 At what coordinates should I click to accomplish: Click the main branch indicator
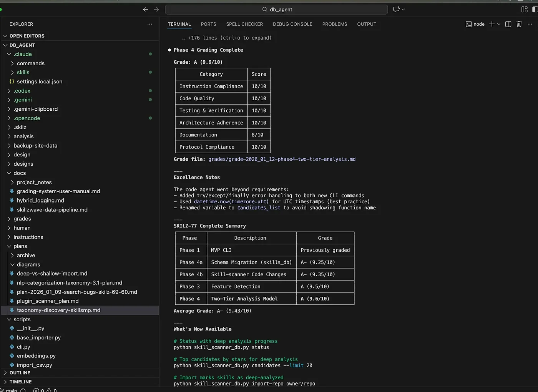click(x=11, y=390)
